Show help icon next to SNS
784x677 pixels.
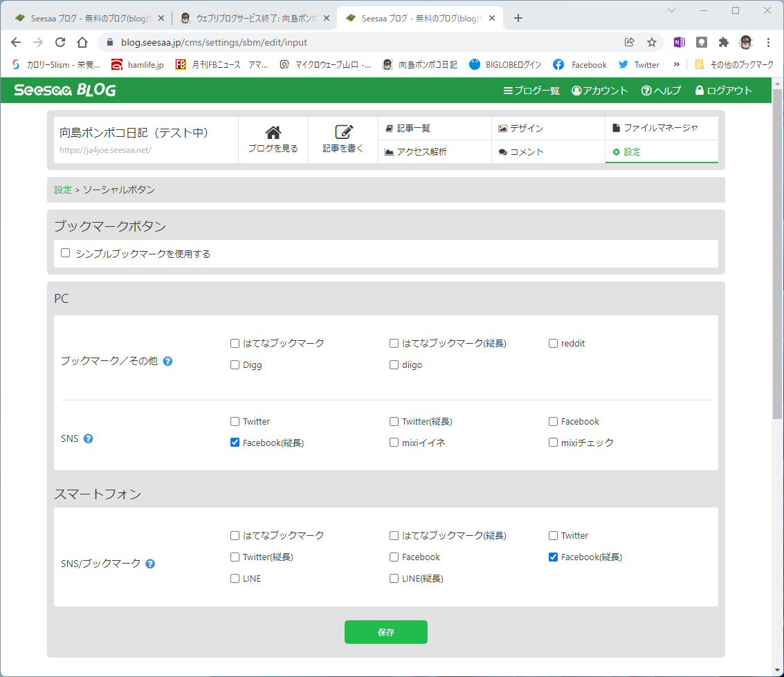pos(88,438)
